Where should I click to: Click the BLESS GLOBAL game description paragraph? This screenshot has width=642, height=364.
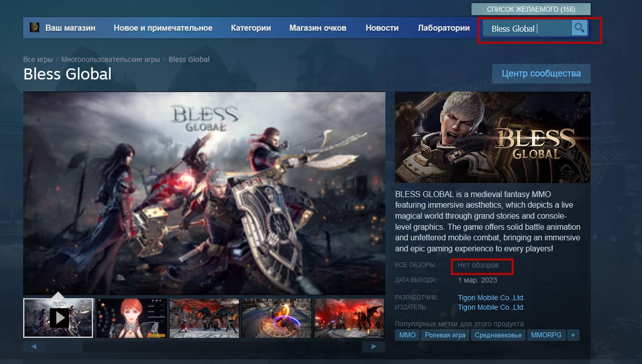click(x=488, y=221)
